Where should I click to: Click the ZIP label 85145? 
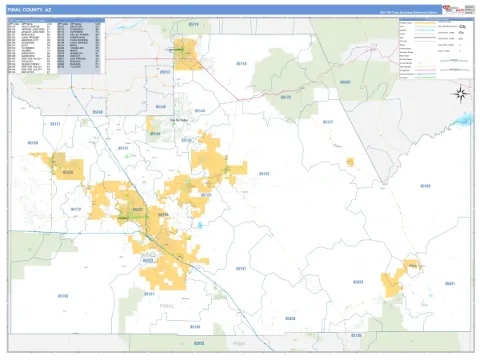click(x=195, y=327)
